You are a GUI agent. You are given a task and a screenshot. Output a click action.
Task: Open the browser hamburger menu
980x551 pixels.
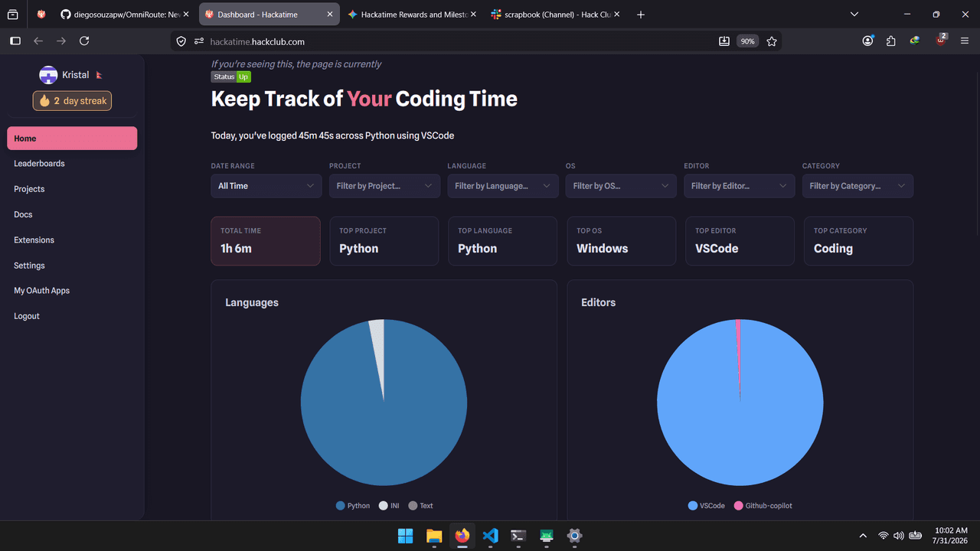pos(965,41)
